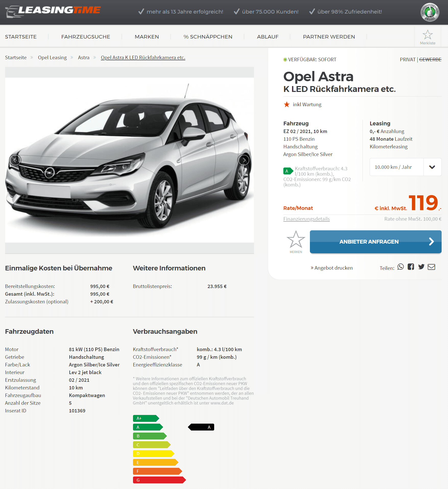Screen dimensions: 448x489
Task: Share the offer by email envelope icon
Action: click(x=431, y=267)
